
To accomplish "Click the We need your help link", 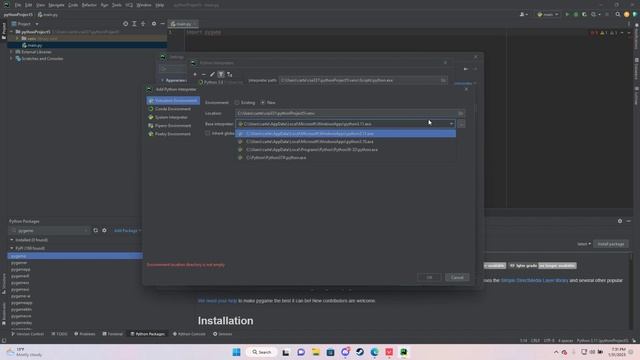I will (217, 301).
